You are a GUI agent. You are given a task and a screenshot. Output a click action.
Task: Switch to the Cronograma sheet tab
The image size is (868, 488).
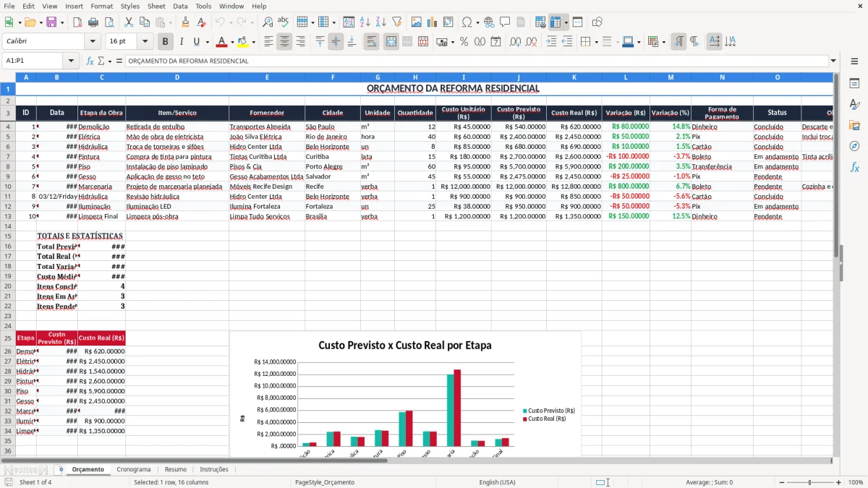pyautogui.click(x=134, y=469)
